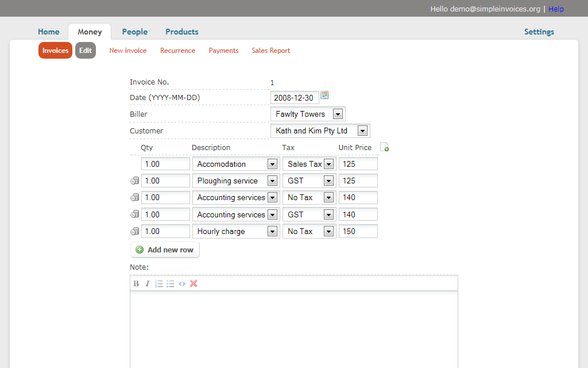Remove the GST Accounting services row via its icon
This screenshot has width=588, height=368.
tap(134, 214)
